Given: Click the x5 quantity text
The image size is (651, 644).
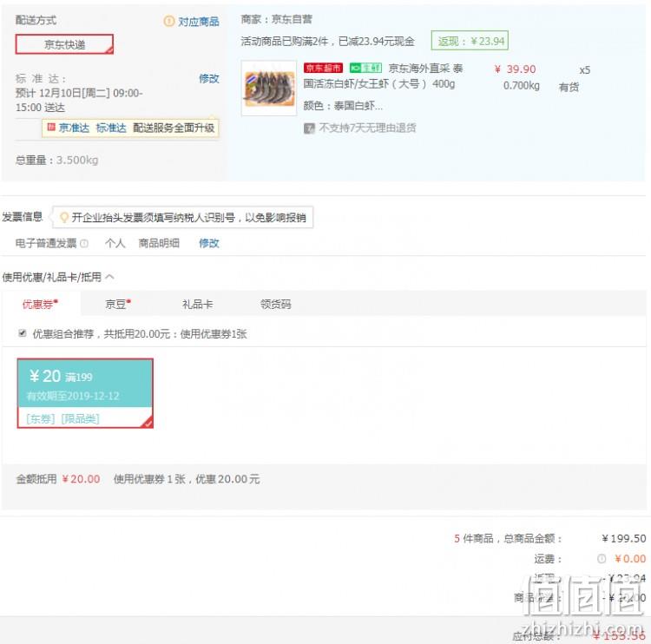Looking at the screenshot, I should point(584,69).
